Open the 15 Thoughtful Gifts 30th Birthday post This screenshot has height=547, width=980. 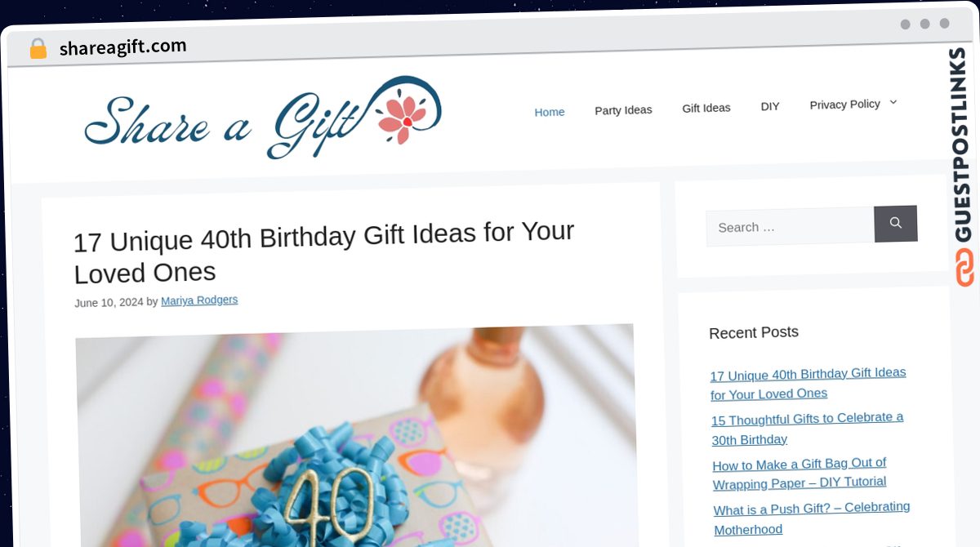[x=808, y=429]
